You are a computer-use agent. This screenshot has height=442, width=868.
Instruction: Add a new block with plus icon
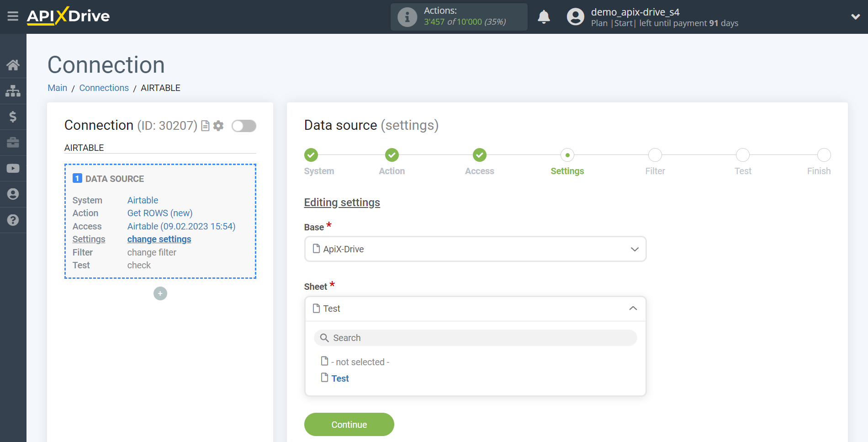pos(160,293)
